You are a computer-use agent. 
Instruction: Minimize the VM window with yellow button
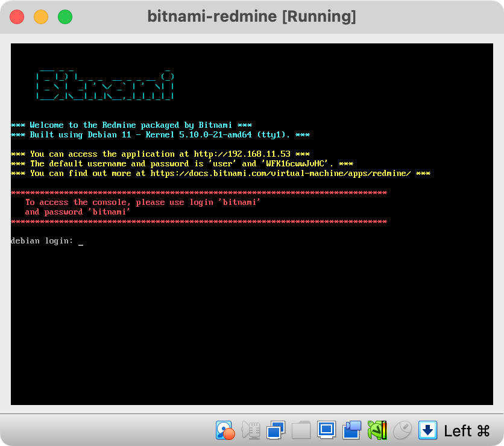tap(41, 17)
